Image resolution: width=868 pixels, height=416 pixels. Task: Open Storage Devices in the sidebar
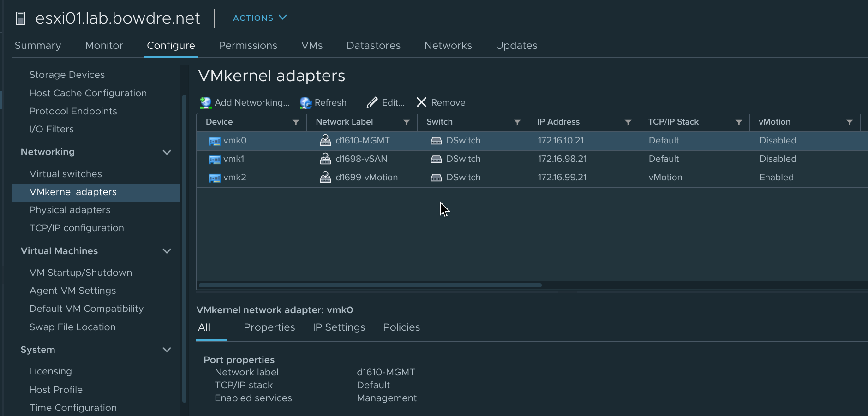67,75
